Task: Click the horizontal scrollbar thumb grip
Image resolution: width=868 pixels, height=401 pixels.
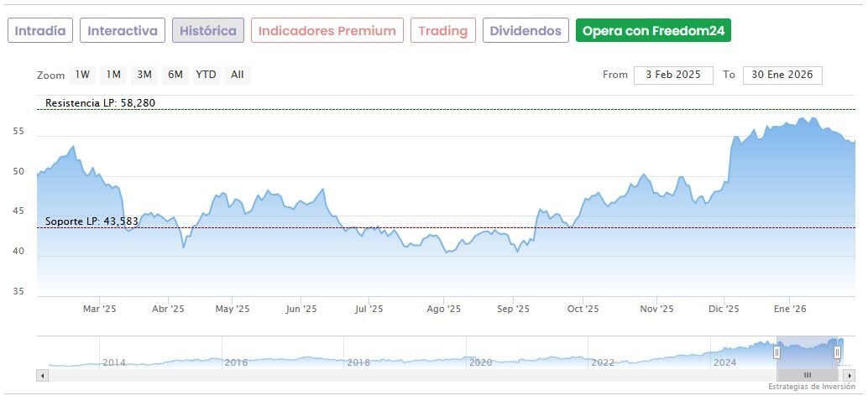Action: pos(808,375)
